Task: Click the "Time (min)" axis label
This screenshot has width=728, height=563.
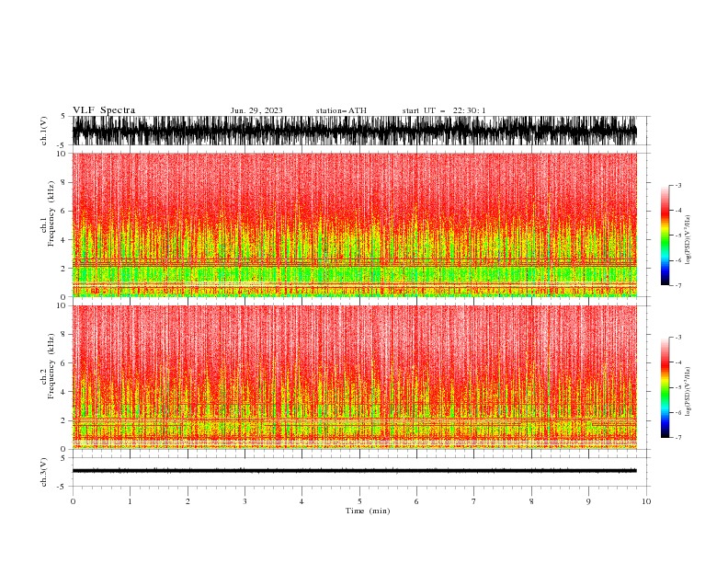Action: pos(368,511)
